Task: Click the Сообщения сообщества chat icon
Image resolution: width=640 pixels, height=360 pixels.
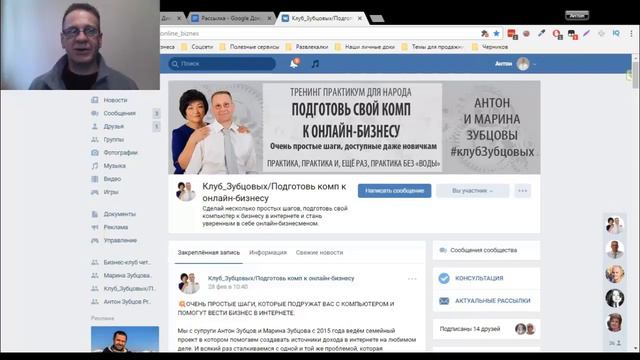Action: (x=443, y=250)
